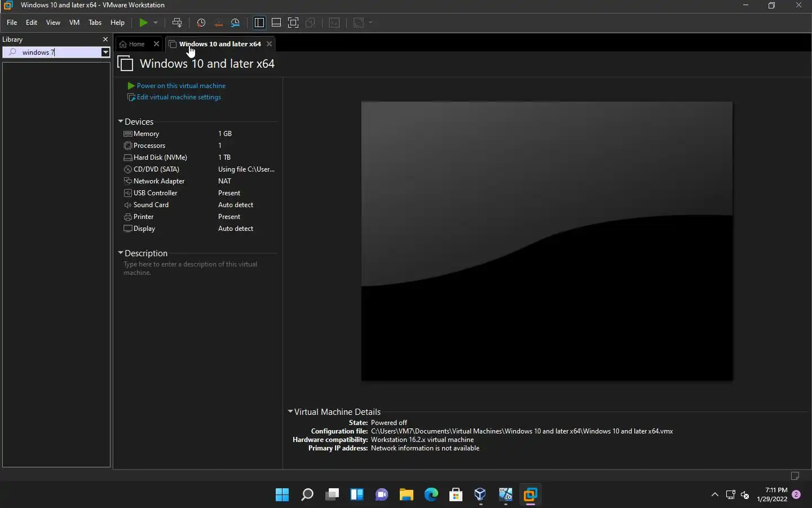
Task: Open VirtualBox from the taskbar
Action: pos(480,495)
